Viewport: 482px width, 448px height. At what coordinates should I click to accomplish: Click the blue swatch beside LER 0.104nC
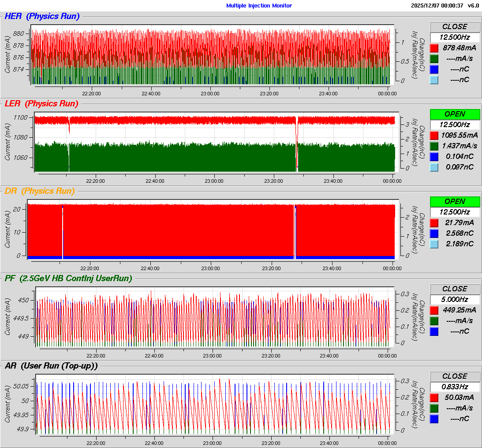[x=434, y=156]
